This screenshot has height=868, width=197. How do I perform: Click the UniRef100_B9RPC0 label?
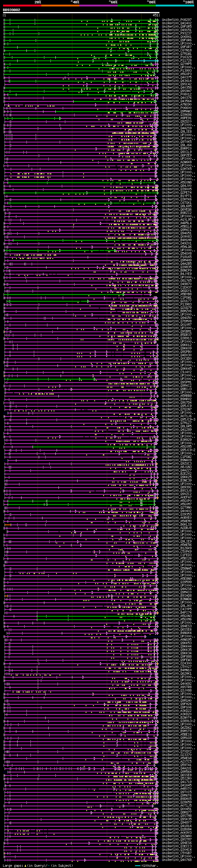click(177, 148)
